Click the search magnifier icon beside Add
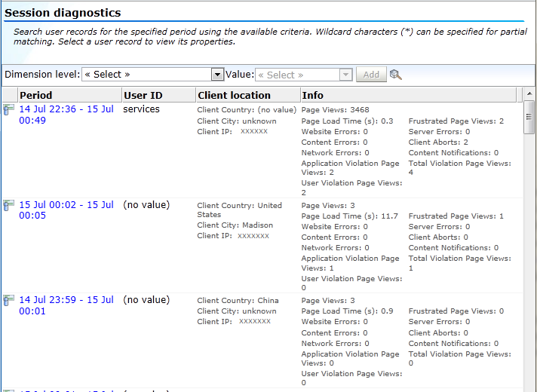Viewport: 537px width, 392px height. click(395, 75)
